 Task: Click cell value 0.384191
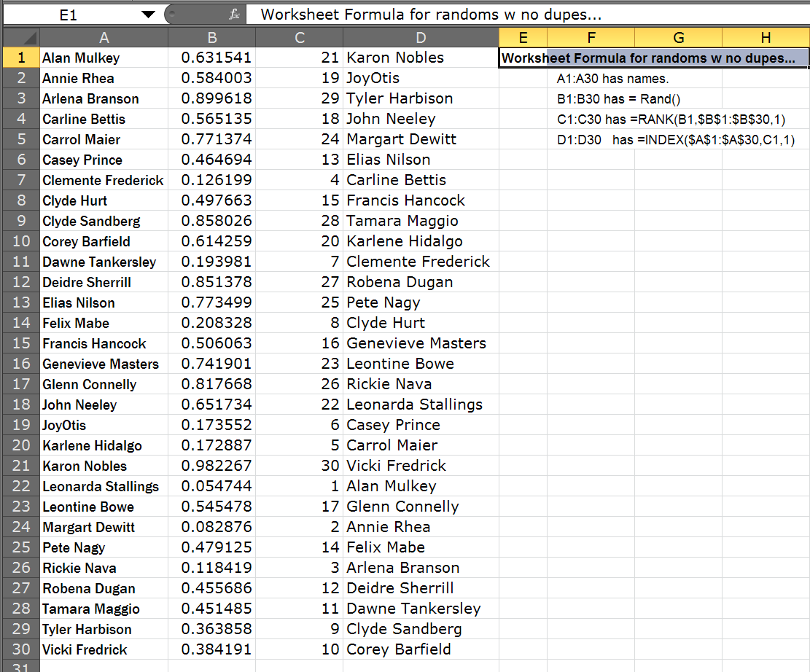click(212, 649)
